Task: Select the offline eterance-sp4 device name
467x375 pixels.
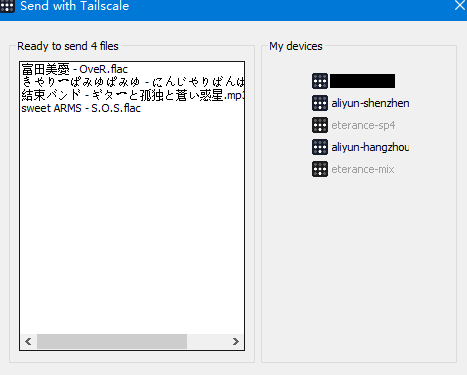Action: 363,125
